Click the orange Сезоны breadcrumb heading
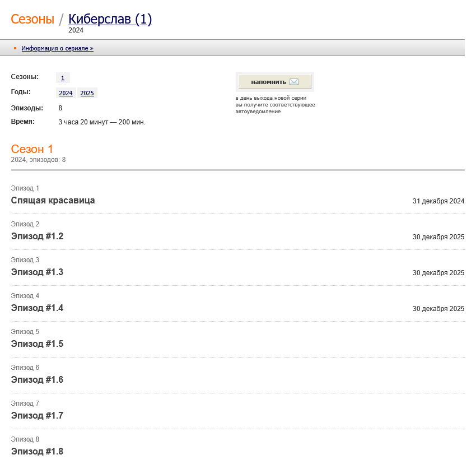476x464 pixels. coord(32,19)
